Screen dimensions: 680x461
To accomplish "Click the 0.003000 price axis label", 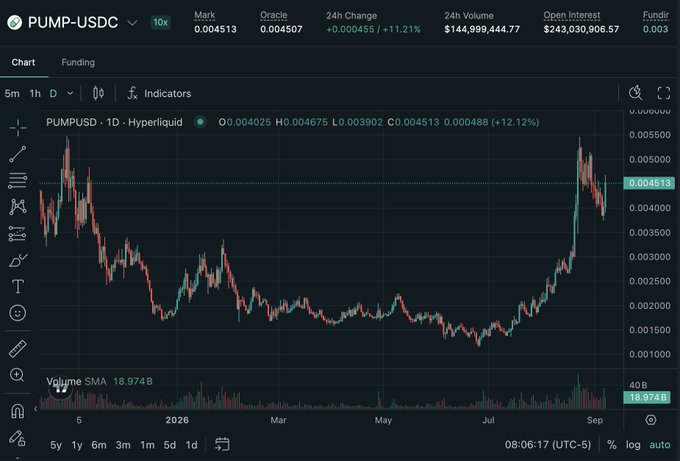I will click(650, 257).
